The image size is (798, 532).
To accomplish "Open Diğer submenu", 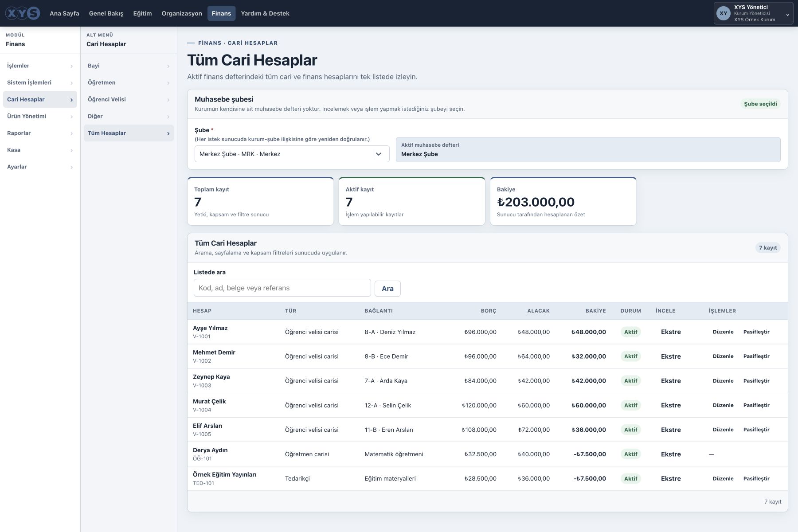I will (129, 116).
